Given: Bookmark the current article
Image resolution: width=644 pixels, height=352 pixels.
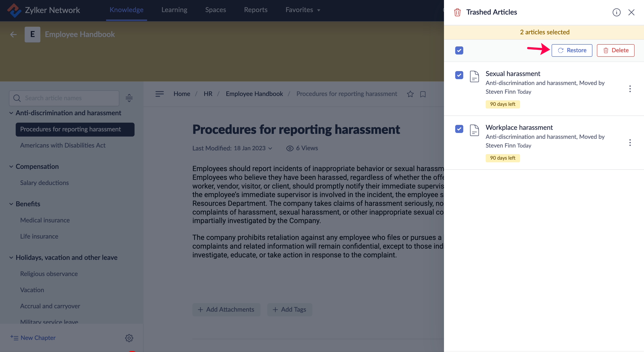Looking at the screenshot, I should [423, 94].
